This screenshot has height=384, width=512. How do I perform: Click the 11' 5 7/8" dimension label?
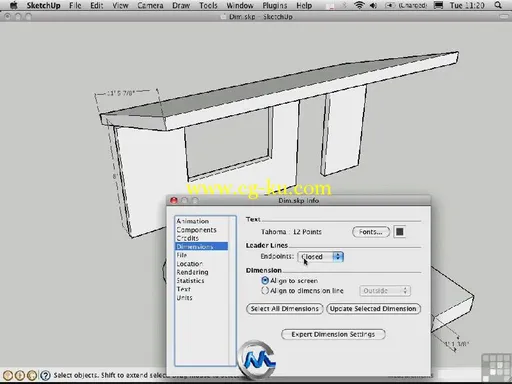tap(121, 93)
